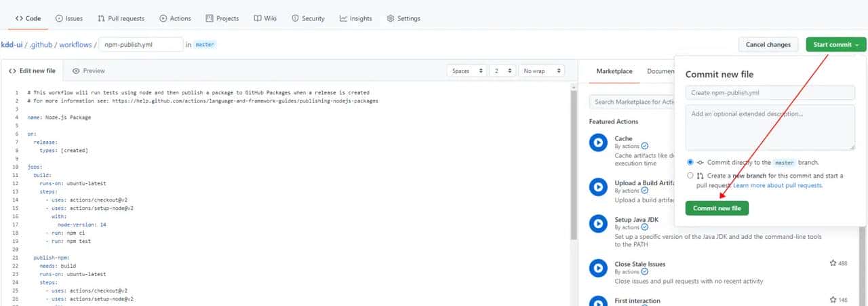The width and height of the screenshot is (868, 306).
Task: Click the Preview eye icon
Action: coord(76,71)
